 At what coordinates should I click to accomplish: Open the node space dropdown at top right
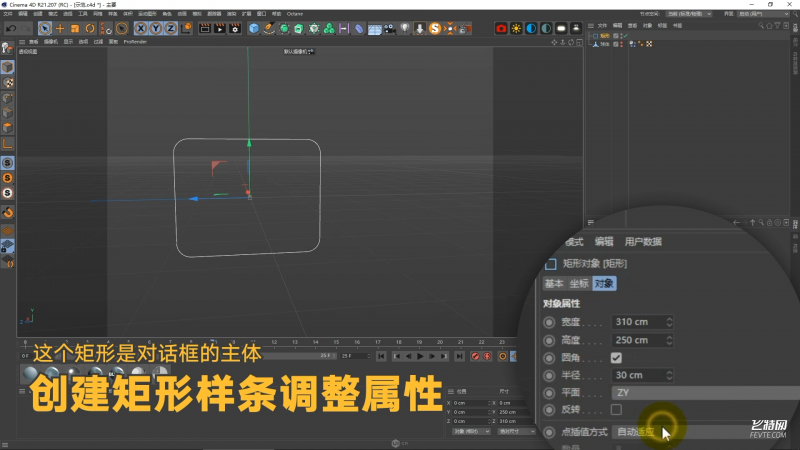[x=689, y=14]
